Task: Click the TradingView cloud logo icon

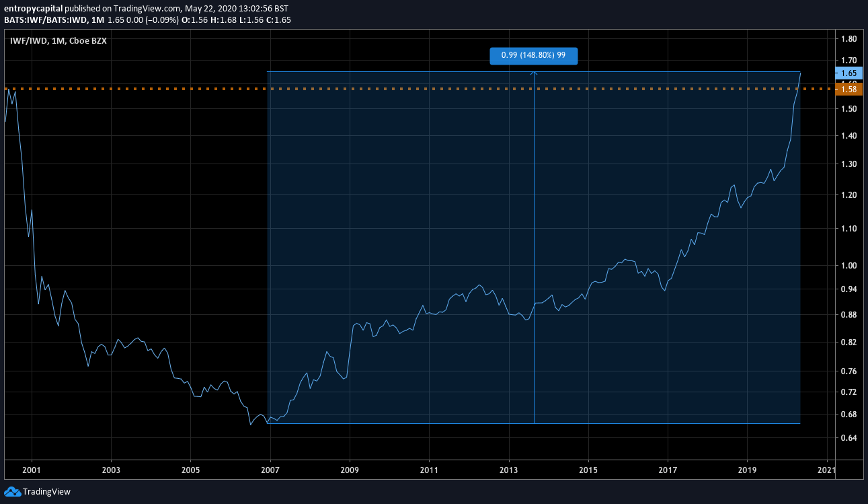Action: tap(12, 492)
